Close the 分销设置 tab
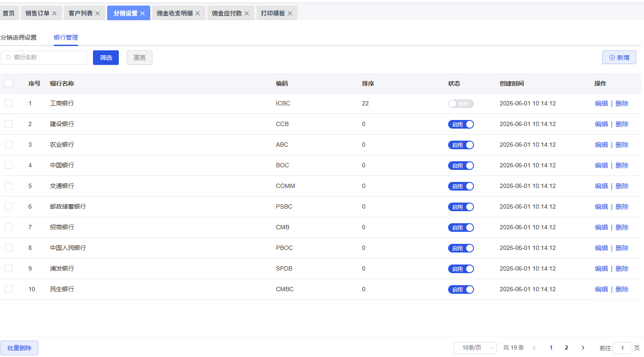The image size is (644, 357). tap(142, 13)
